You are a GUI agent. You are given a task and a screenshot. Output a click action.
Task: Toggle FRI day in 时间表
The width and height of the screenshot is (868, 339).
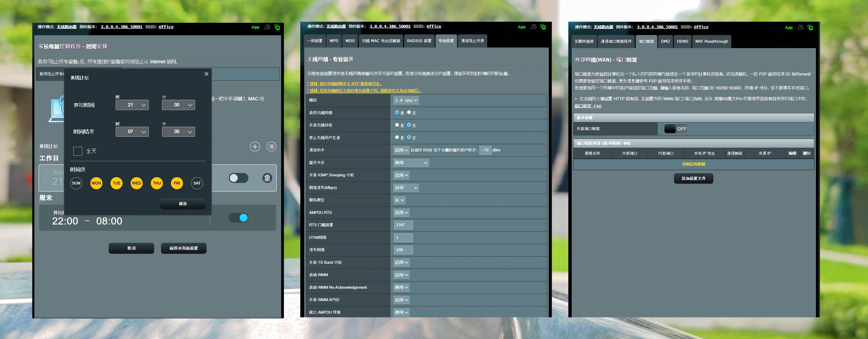pos(177,183)
